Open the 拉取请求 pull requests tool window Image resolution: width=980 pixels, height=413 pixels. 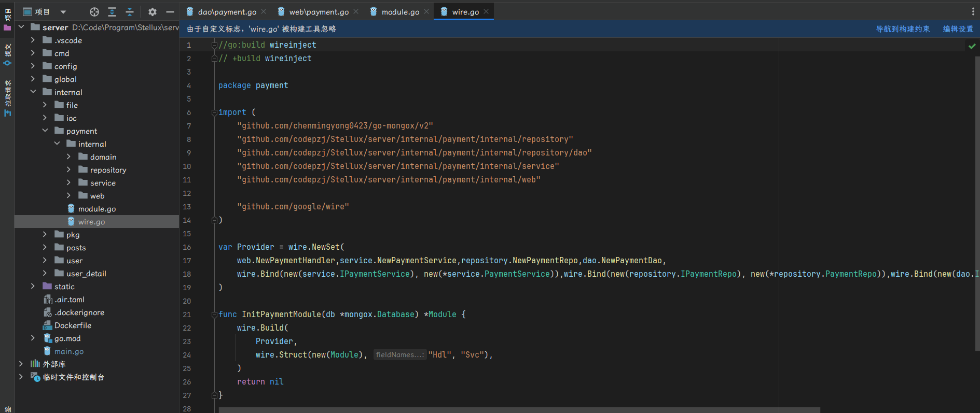[x=7, y=98]
